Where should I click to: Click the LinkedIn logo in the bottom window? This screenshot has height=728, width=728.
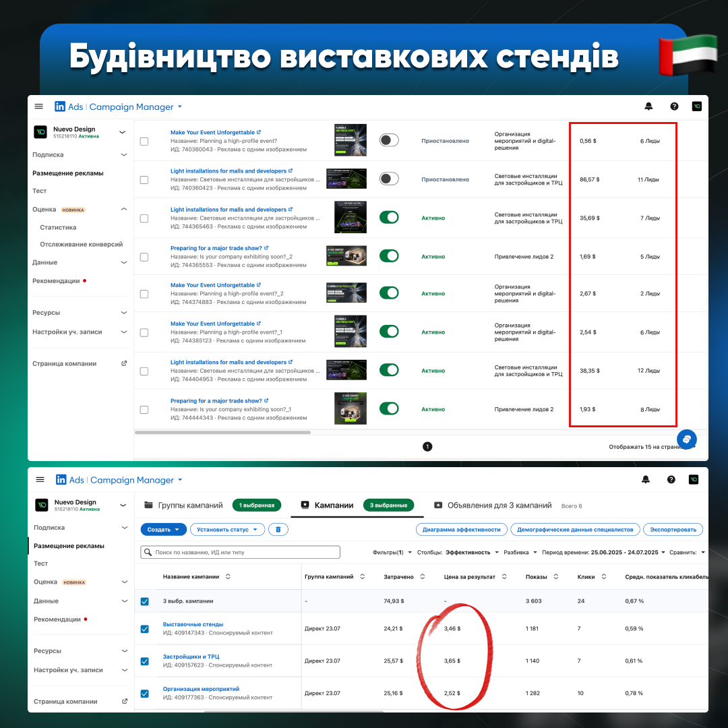61,480
